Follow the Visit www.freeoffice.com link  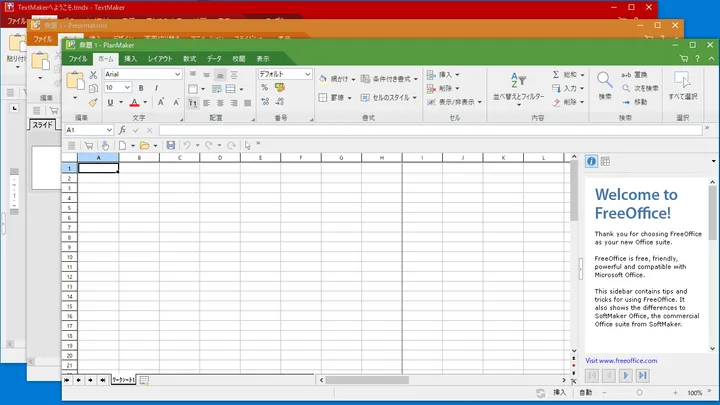tap(621, 360)
